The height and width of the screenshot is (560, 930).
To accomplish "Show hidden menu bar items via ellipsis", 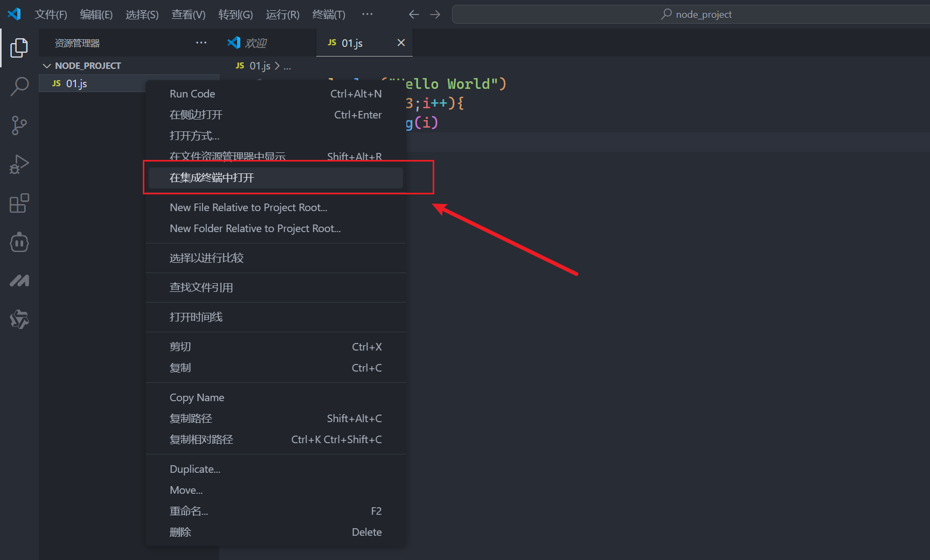I will tap(367, 14).
